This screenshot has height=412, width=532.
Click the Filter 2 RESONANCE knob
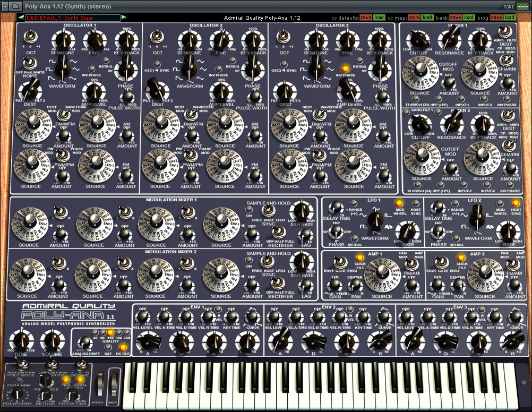click(x=452, y=125)
